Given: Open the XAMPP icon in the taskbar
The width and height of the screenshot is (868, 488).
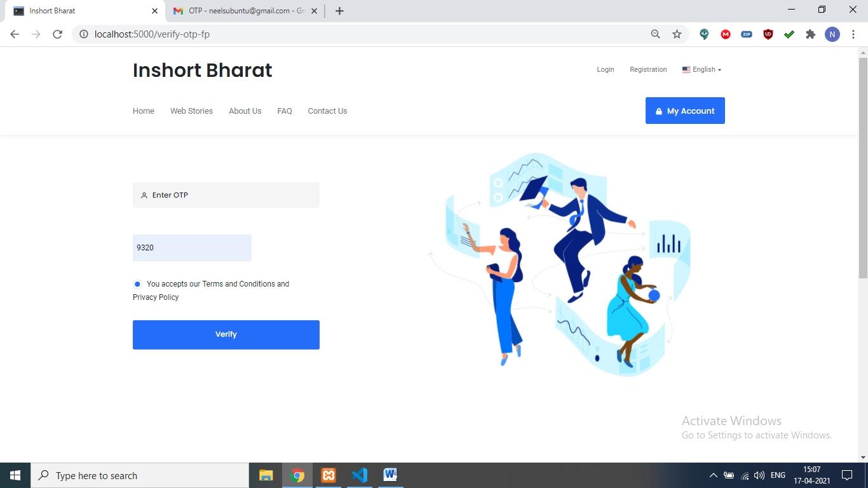Looking at the screenshot, I should (329, 475).
